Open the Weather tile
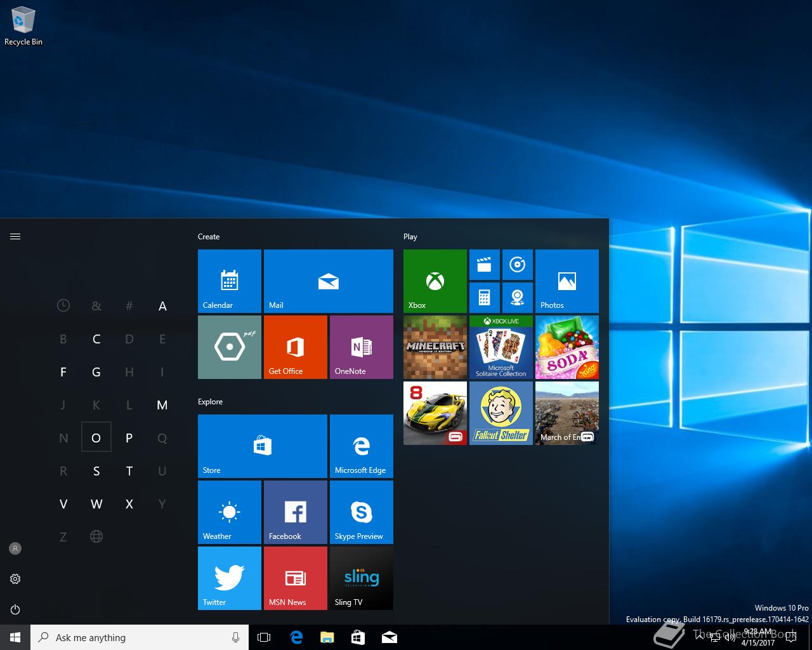The height and width of the screenshot is (650, 812). pos(230,512)
